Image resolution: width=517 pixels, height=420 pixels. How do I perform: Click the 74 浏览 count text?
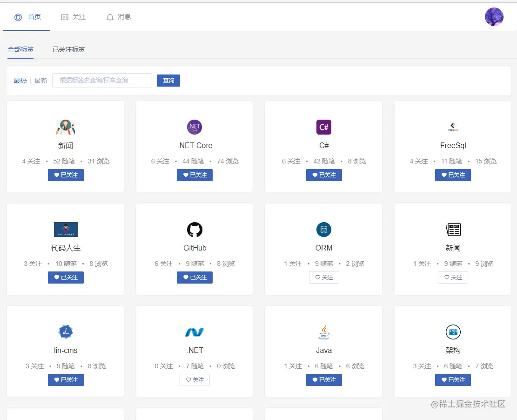228,161
